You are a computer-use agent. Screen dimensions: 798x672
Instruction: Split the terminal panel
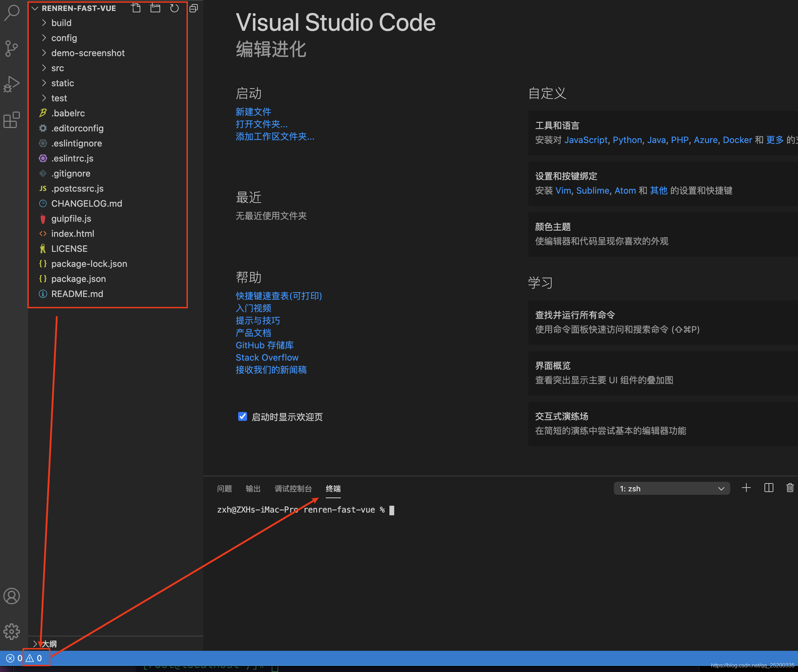[x=769, y=488]
